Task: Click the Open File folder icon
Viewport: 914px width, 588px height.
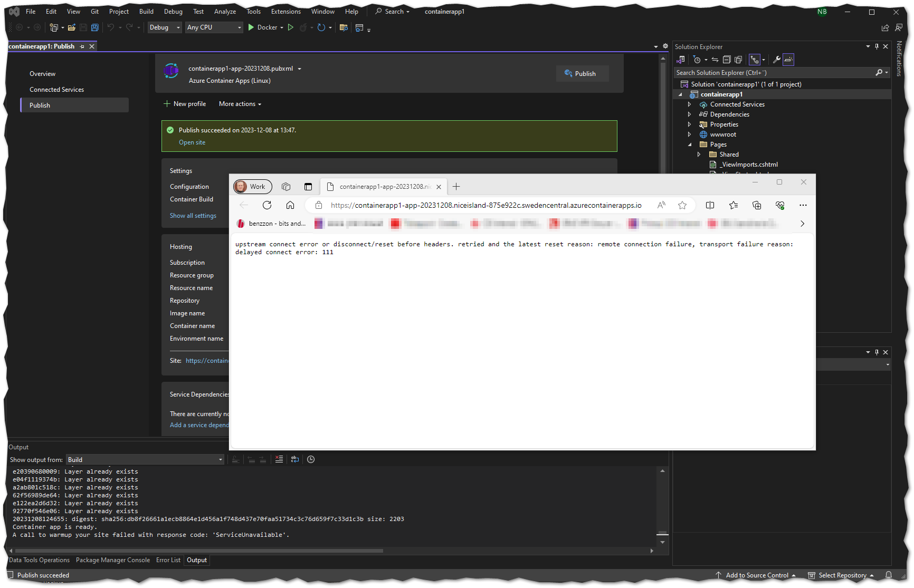Action: [x=72, y=27]
